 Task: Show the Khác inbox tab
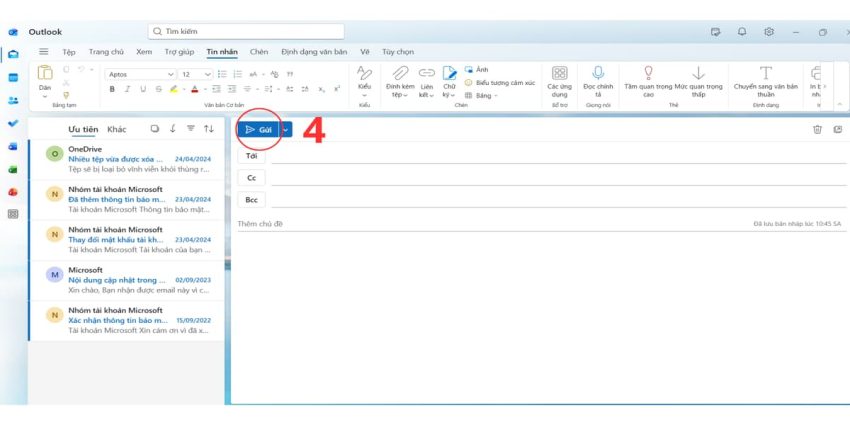point(117,129)
